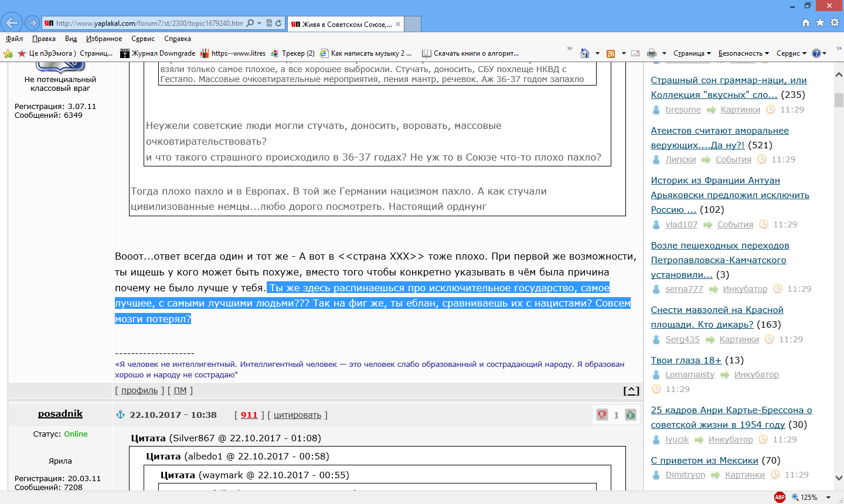This screenshot has height=504, width=844.
Task: Click the add-to-favorites-bar star icon
Action: pyautogui.click(x=8, y=53)
